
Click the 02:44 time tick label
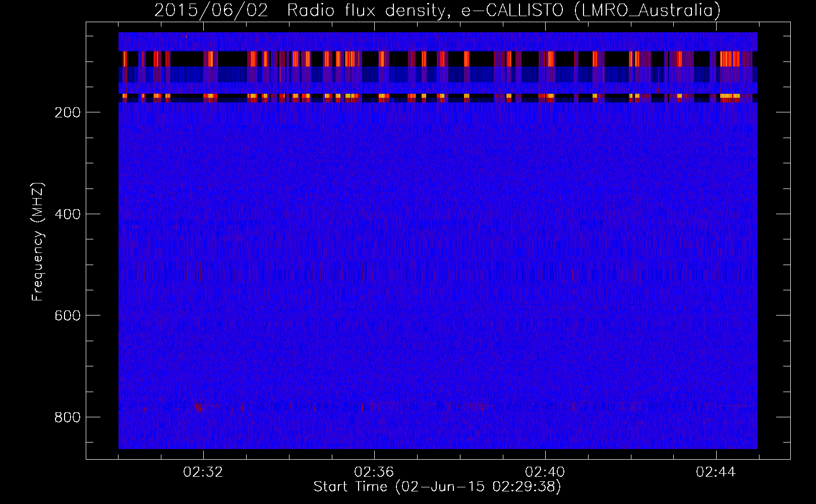[716, 472]
